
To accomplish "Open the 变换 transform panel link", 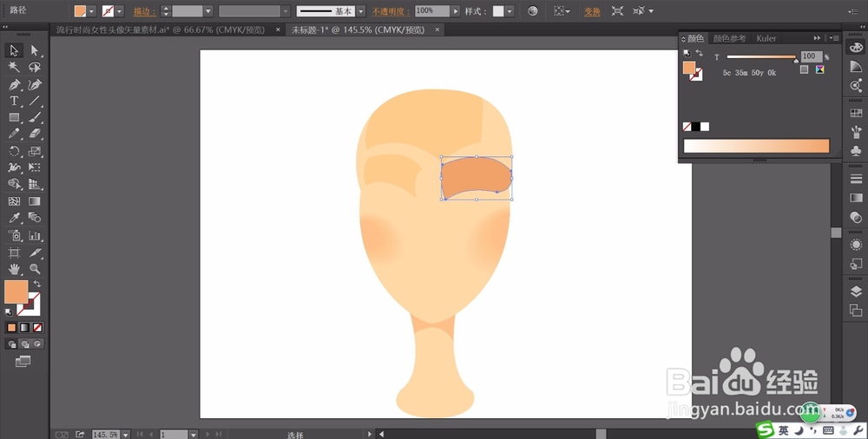I will [592, 11].
